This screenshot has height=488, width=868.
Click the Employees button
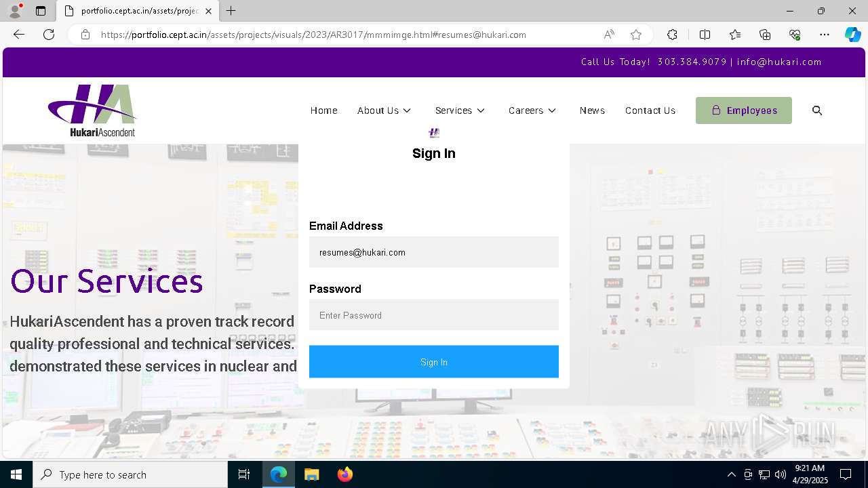[744, 110]
